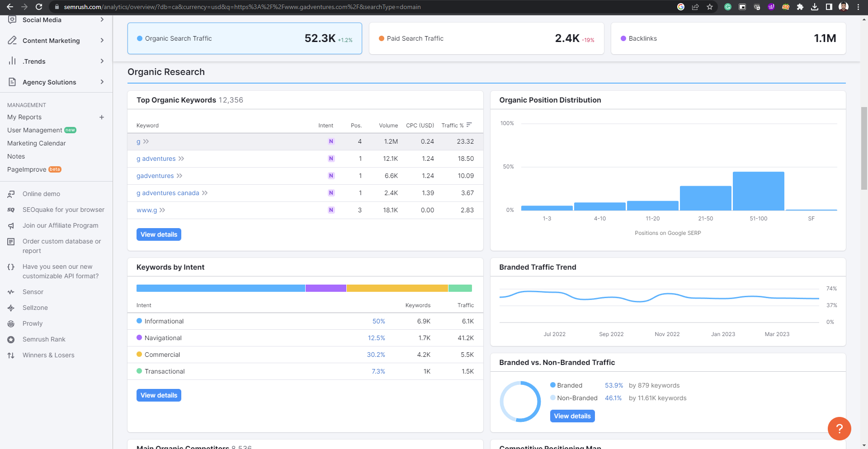Open the browser profile avatar

click(844, 7)
